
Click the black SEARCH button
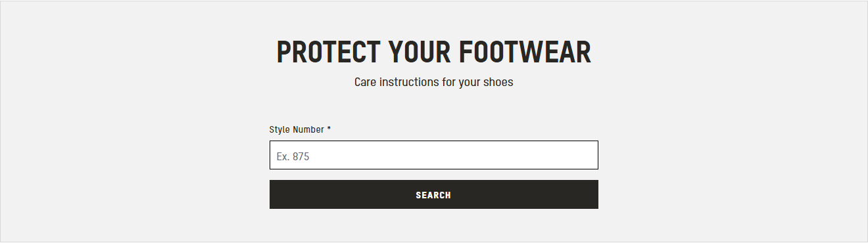[x=434, y=194]
